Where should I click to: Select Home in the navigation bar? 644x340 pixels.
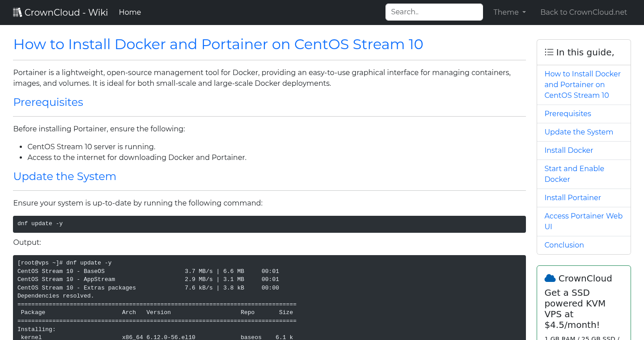point(130,12)
